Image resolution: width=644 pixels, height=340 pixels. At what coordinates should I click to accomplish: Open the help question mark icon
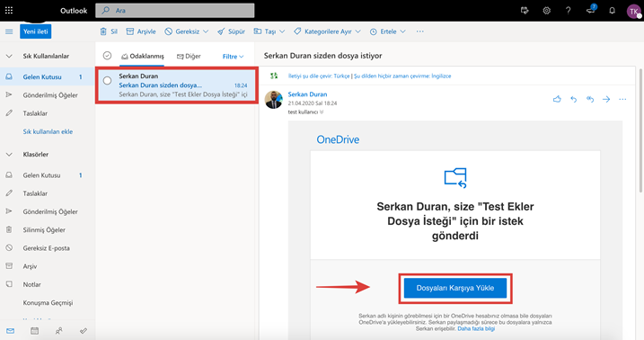568,11
